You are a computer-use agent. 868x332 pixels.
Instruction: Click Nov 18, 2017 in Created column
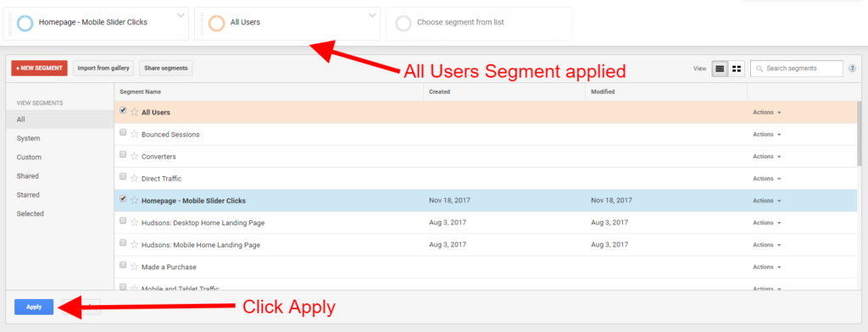point(449,201)
